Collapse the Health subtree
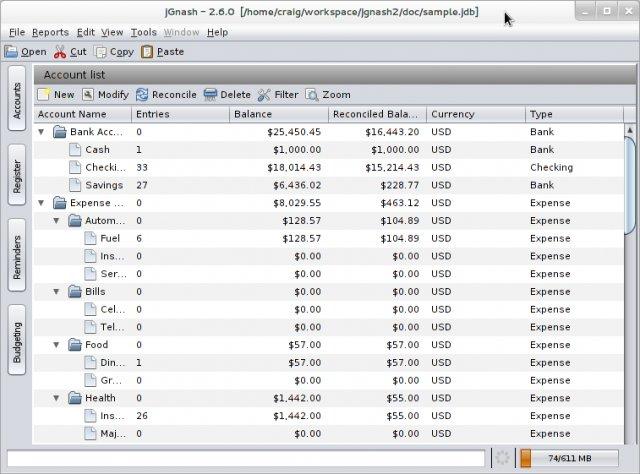The width and height of the screenshot is (640, 474). (x=56, y=398)
